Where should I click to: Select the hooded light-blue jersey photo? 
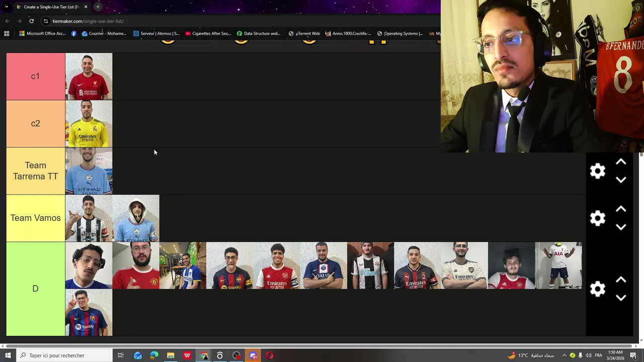(136, 218)
